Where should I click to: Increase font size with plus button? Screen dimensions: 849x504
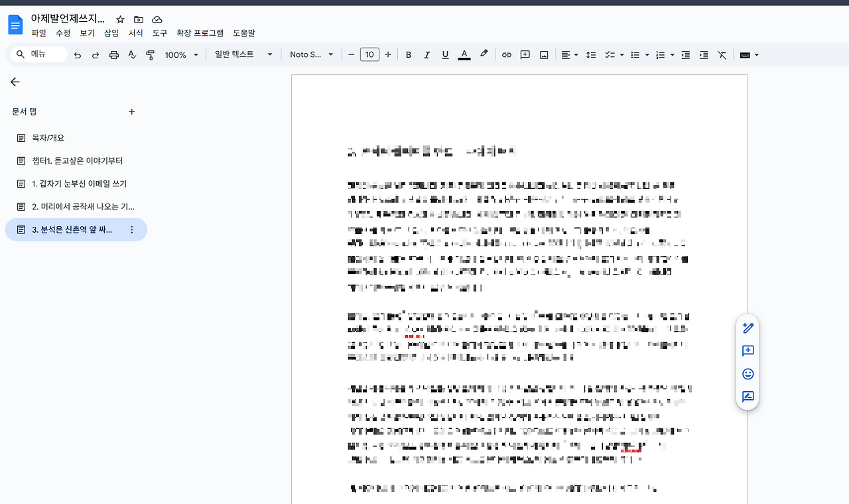388,55
